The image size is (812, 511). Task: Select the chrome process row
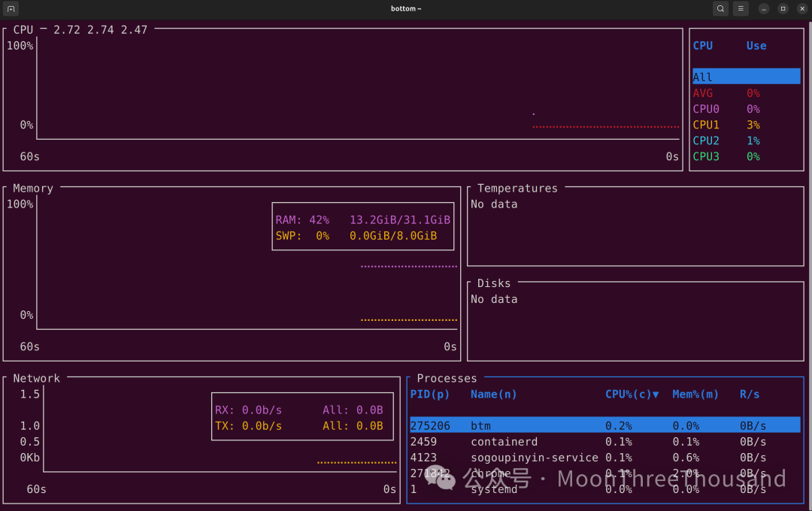pyautogui.click(x=604, y=473)
